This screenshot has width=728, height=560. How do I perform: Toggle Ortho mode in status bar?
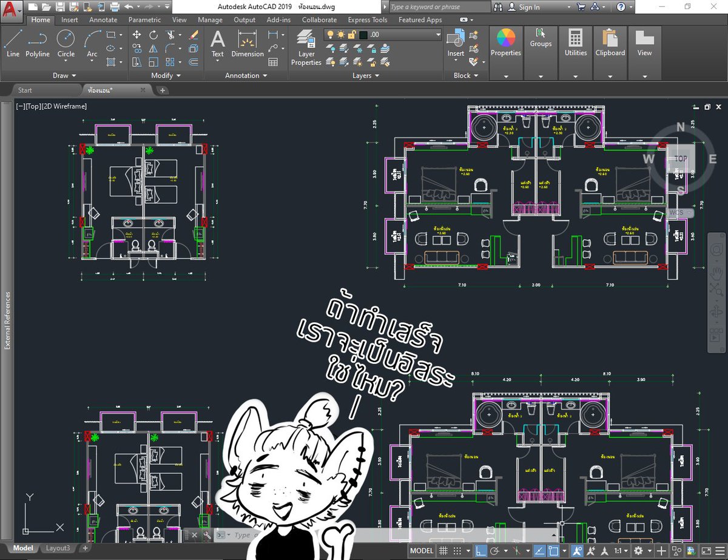pos(480,551)
